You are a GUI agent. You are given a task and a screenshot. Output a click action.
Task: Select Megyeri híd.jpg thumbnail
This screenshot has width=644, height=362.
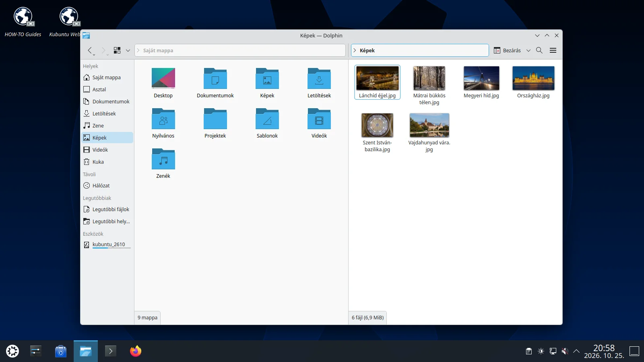481,78
